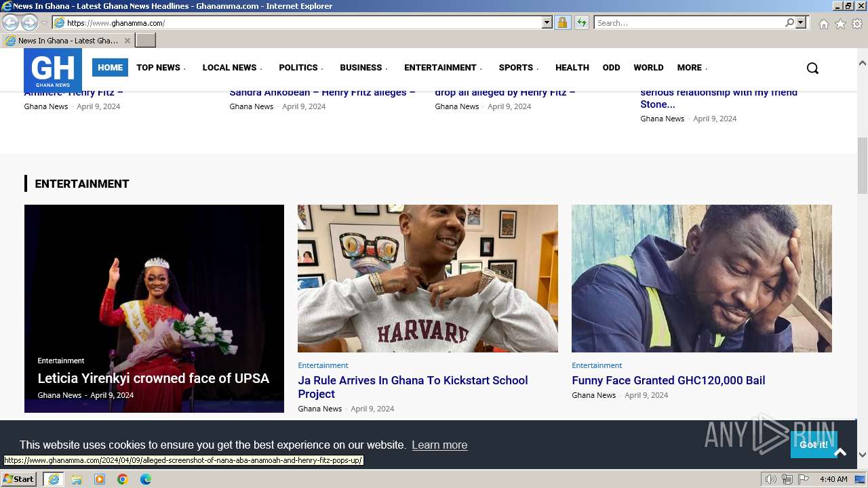The height and width of the screenshot is (488, 868).
Task: Open the Home icon in IE toolbar
Action: (x=823, y=24)
